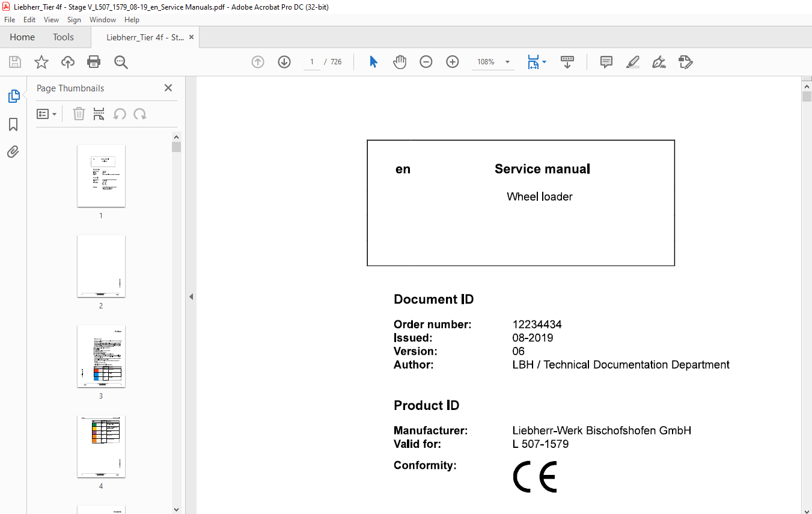Image resolution: width=812 pixels, height=514 pixels.
Task: Click the 'Wheel loader' text
Action: coord(540,197)
